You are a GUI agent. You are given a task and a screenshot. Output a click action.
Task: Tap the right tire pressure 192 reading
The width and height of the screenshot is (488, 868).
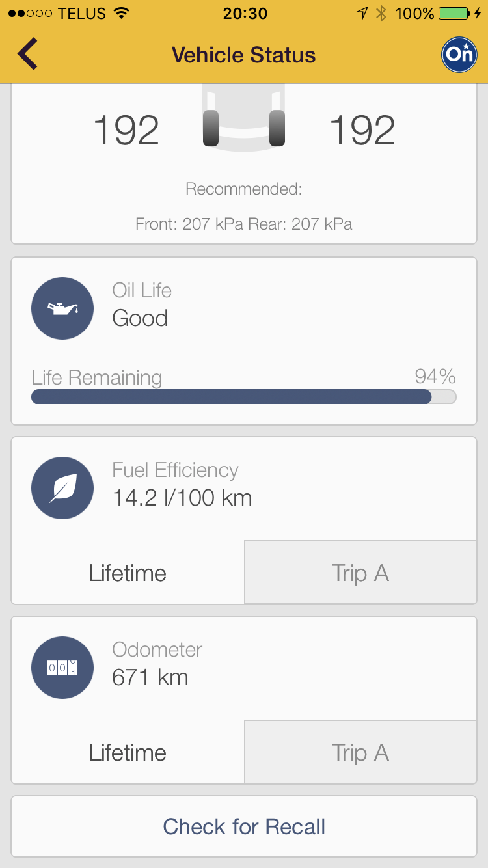pos(362,130)
